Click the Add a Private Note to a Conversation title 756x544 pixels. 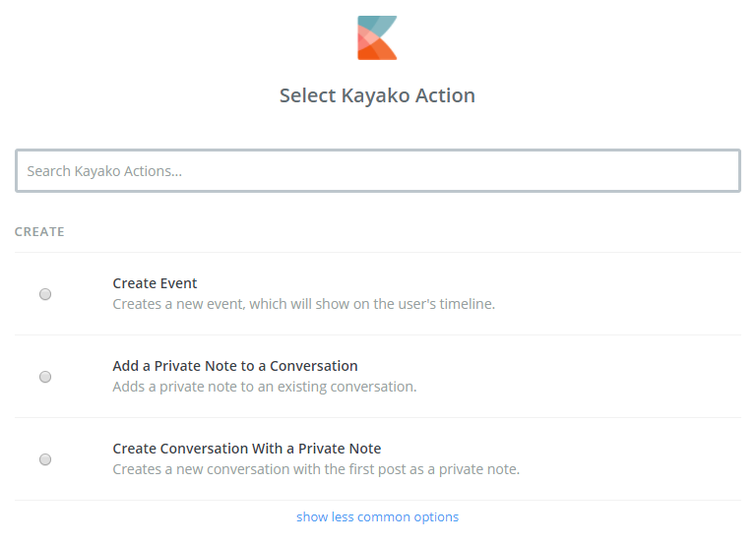pos(235,366)
